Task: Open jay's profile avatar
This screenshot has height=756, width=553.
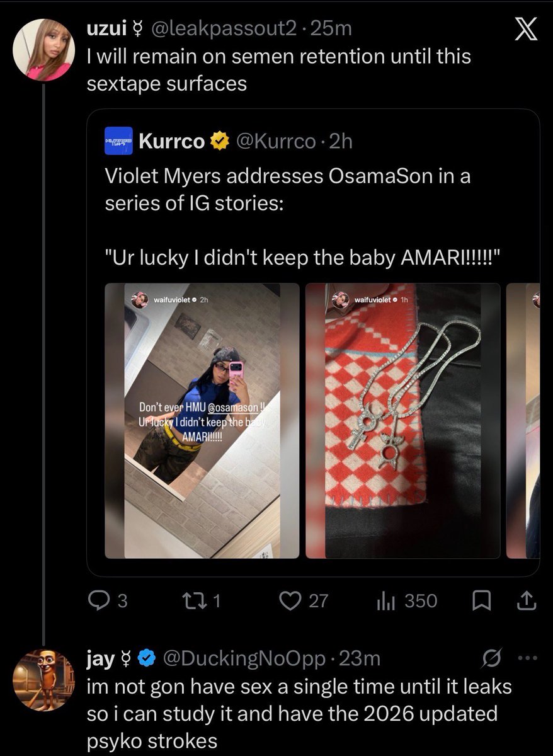Action: tap(43, 680)
